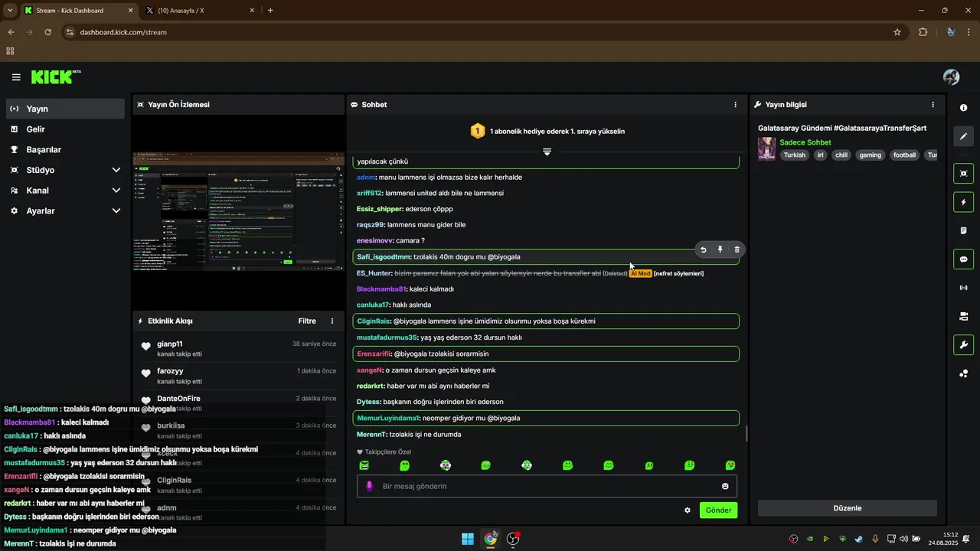This screenshot has height=551, width=980.
Task: Switch to the Stream - Kick Dashboard tab
Action: [79, 11]
